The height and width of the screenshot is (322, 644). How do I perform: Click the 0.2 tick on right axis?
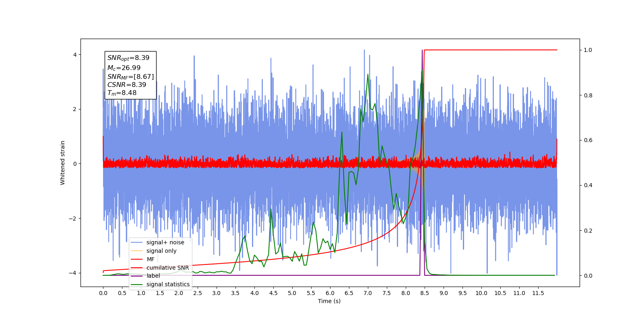(x=588, y=231)
